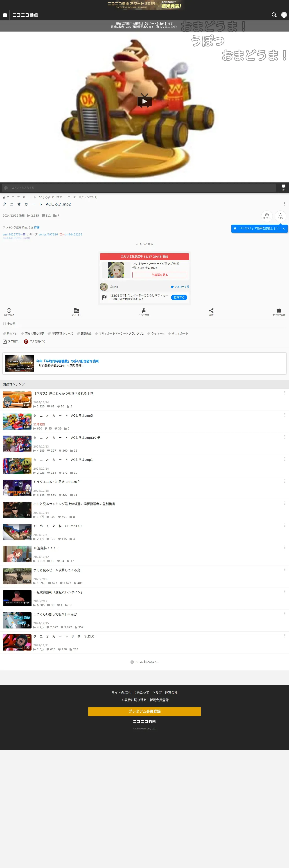Open options for 【学マス】 video row
Viewport: 289px width, 868px height.
(x=285, y=393)
